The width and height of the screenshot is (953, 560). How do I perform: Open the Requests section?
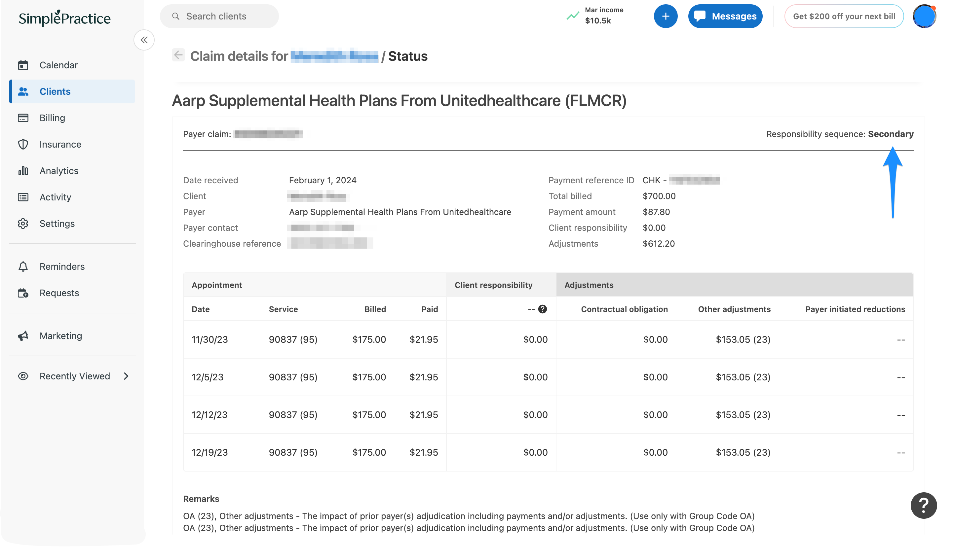click(x=59, y=293)
